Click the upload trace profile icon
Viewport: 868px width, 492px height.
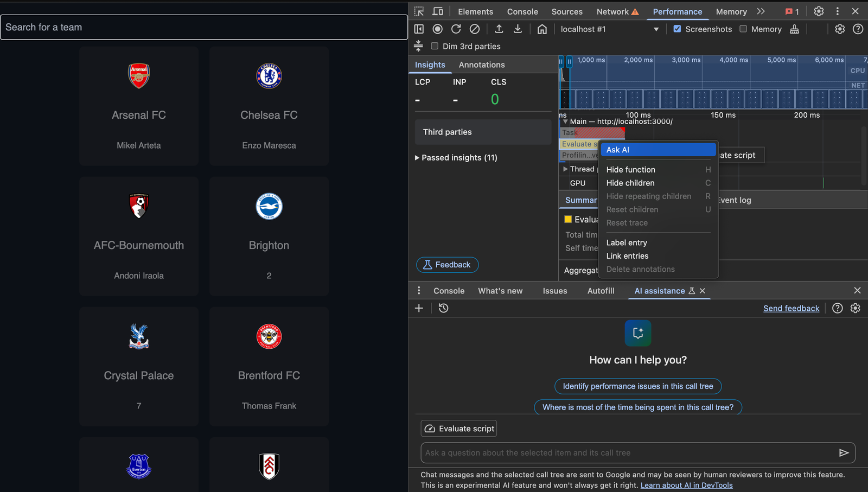[x=499, y=29]
